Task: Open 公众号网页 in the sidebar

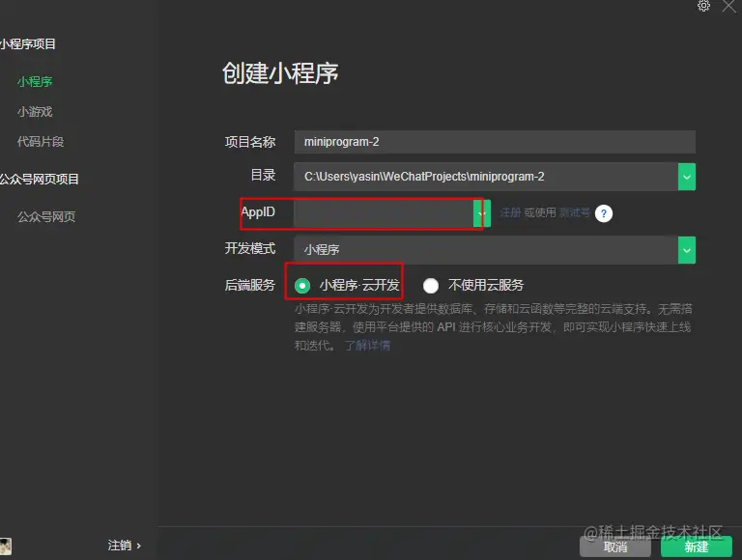Action: pos(46,216)
